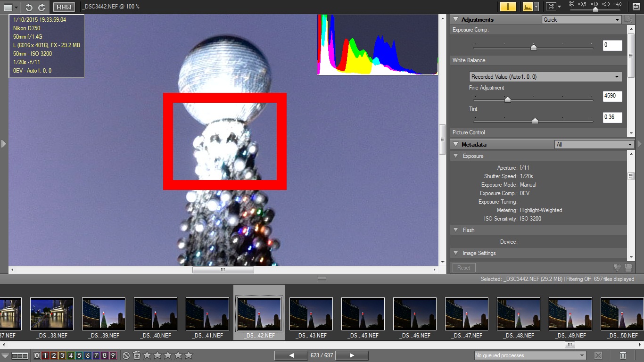
Task: Open the Quick adjustments dropdown
Action: pos(581,20)
